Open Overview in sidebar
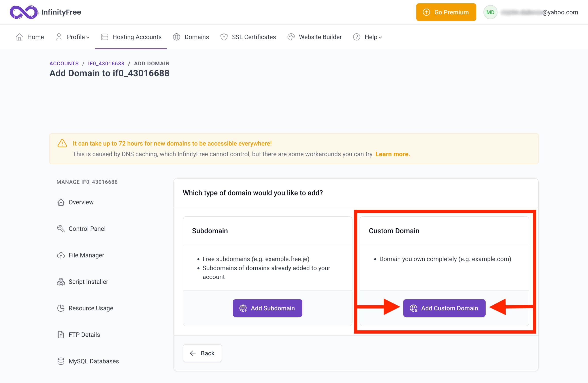 (75, 202)
